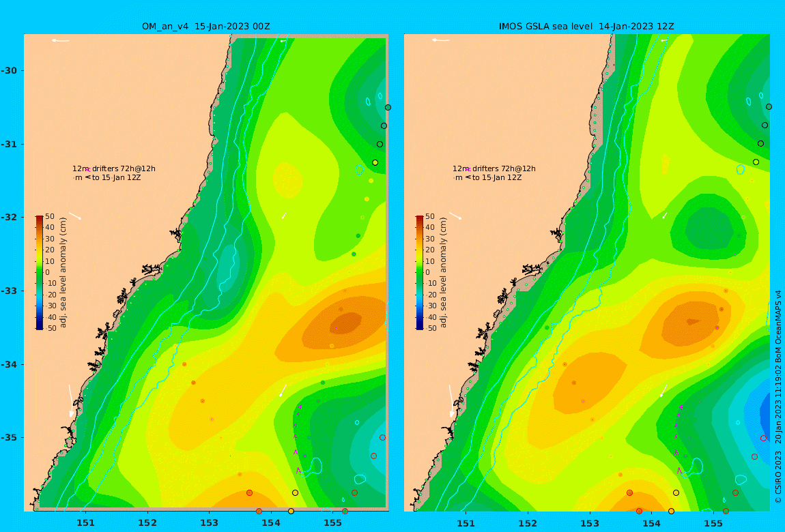Click longitude label 154 under the left map
Viewport: 785px width, 532px height.
[271, 523]
